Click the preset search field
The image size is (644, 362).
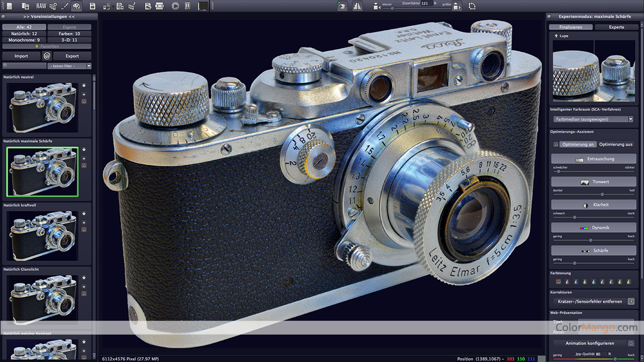point(24,66)
